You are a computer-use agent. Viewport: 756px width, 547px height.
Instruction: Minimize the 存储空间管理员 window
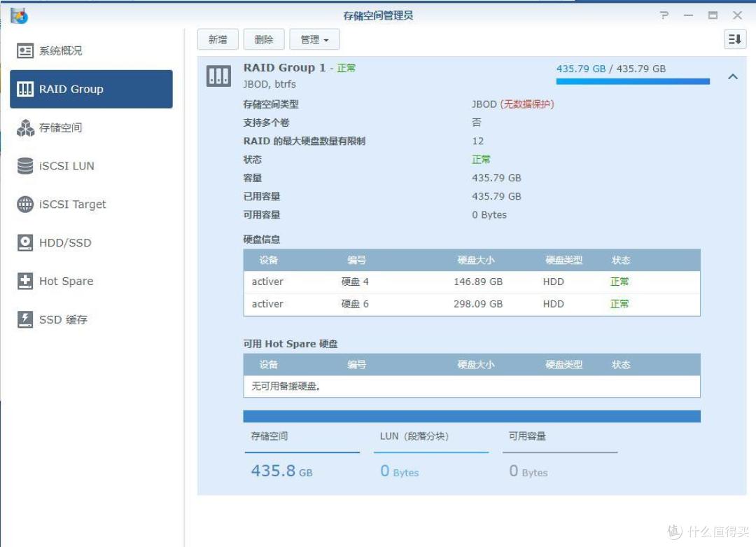pos(689,15)
